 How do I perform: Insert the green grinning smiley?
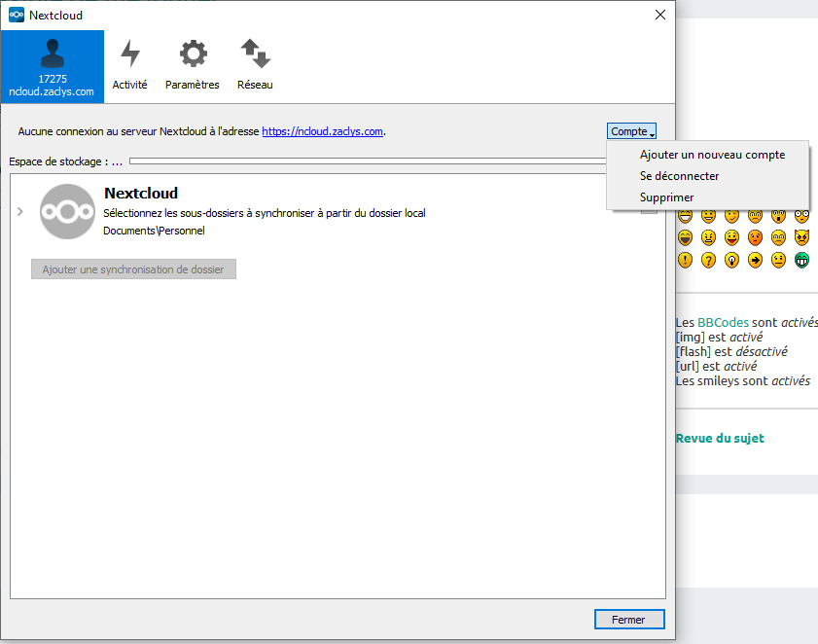(801, 260)
